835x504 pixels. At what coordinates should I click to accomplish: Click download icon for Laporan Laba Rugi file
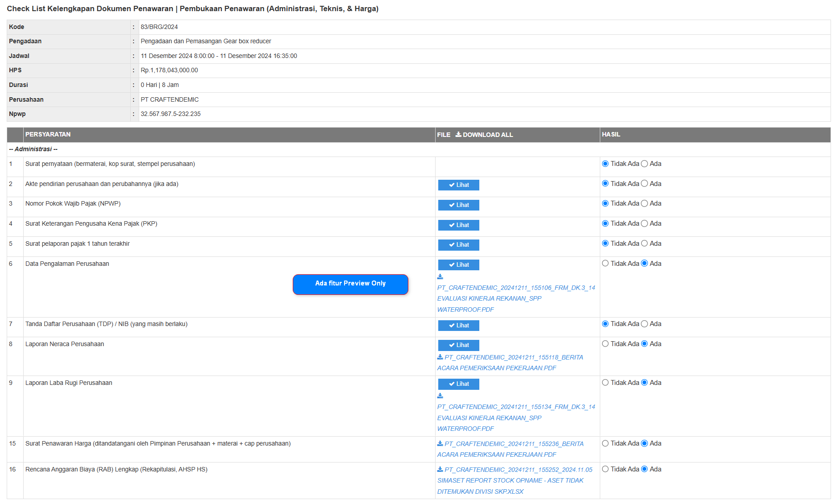[440, 396]
